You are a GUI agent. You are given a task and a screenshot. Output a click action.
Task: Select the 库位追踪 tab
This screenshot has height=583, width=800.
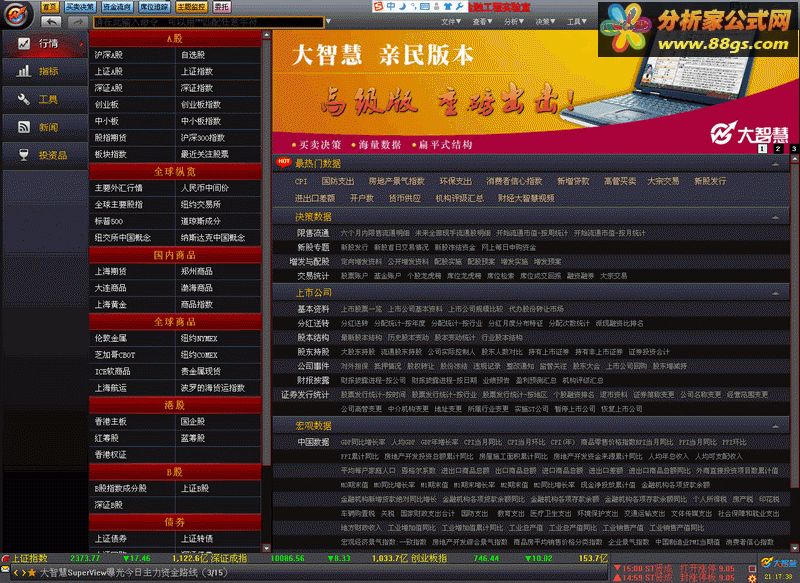(154, 7)
